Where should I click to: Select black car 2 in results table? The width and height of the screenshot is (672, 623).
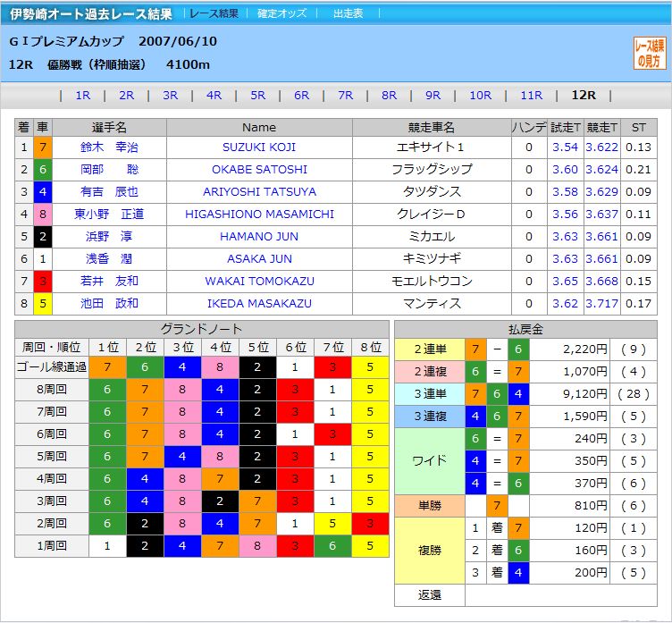click(x=43, y=237)
